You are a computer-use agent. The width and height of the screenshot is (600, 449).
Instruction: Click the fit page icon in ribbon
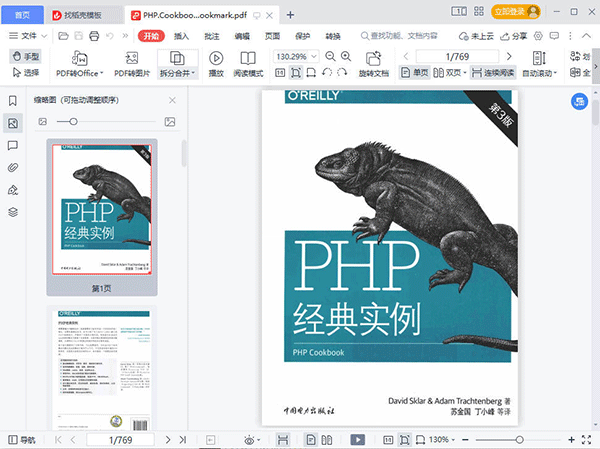pyautogui.click(x=296, y=72)
